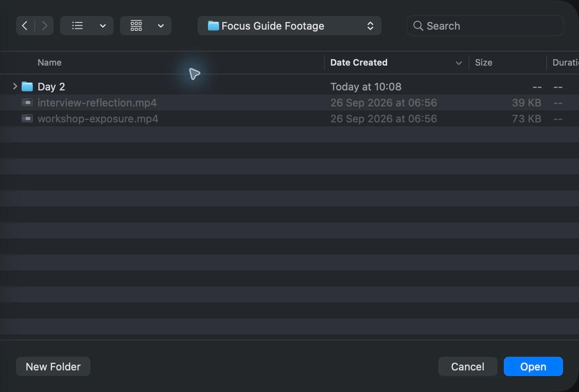579x392 pixels.
Task: Sort by the Size column header
Action: tap(483, 62)
